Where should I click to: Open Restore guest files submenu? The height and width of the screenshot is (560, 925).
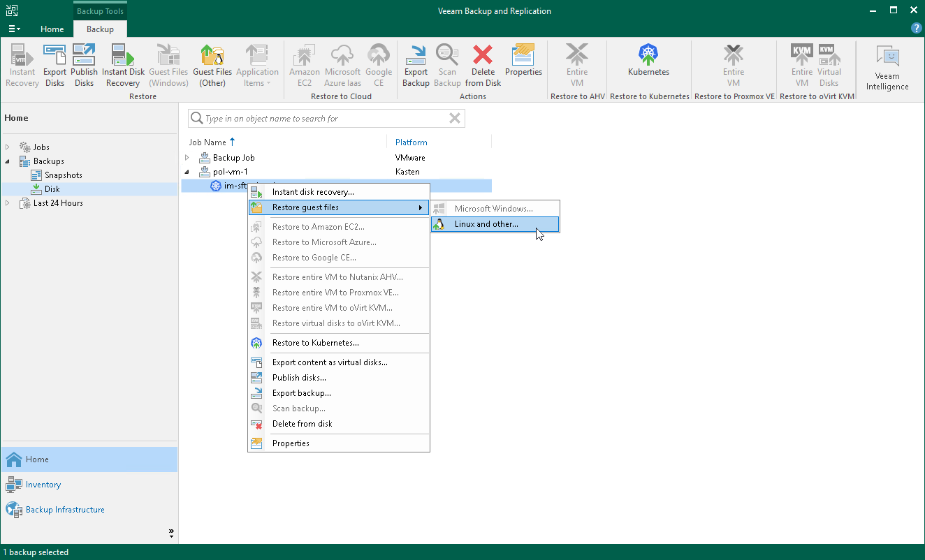coord(339,207)
